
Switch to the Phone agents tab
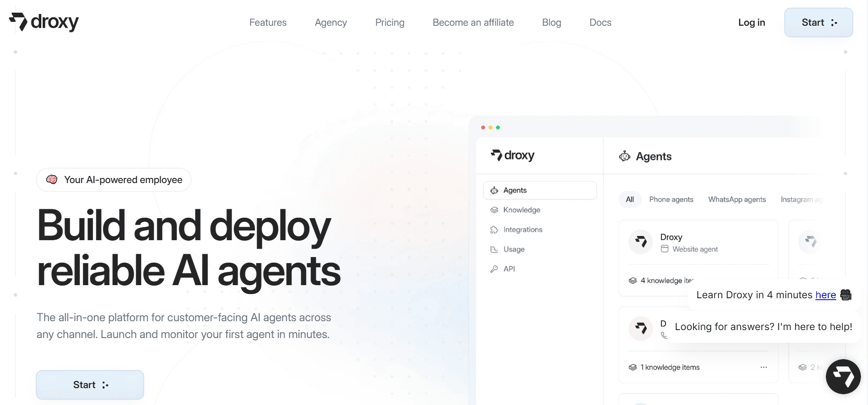click(x=671, y=199)
